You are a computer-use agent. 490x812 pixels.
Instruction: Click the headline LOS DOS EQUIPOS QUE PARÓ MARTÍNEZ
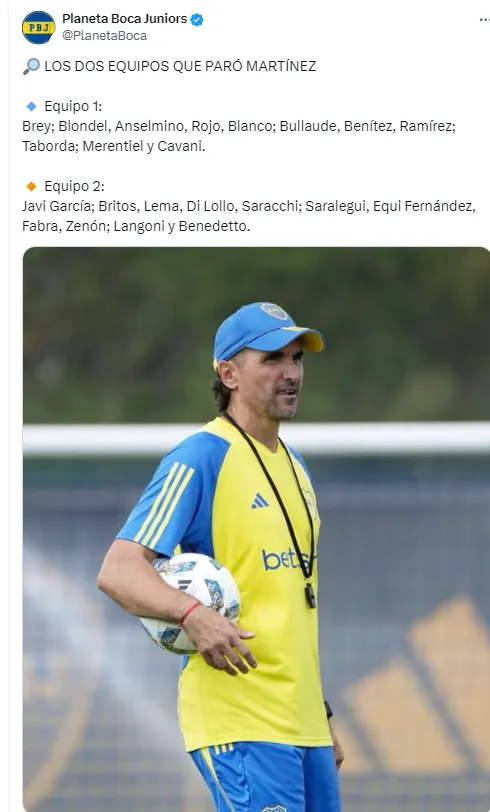[180, 66]
